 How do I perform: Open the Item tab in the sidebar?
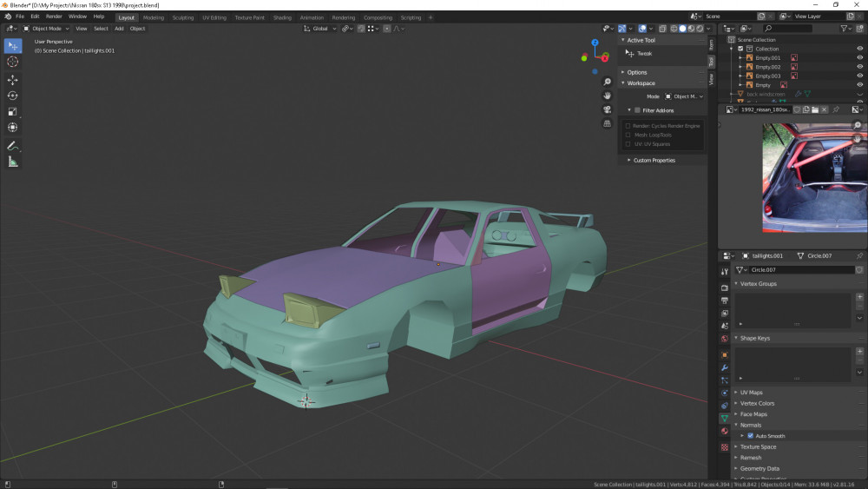point(712,45)
